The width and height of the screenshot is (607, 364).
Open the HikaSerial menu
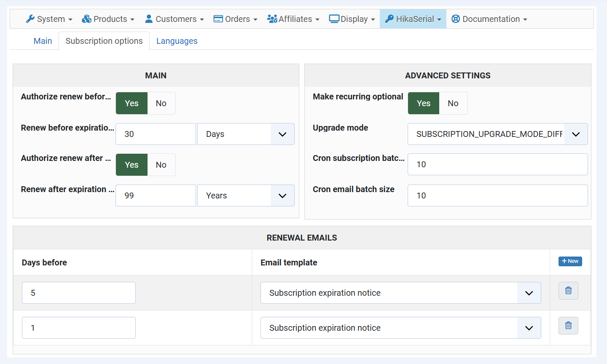pyautogui.click(x=413, y=19)
